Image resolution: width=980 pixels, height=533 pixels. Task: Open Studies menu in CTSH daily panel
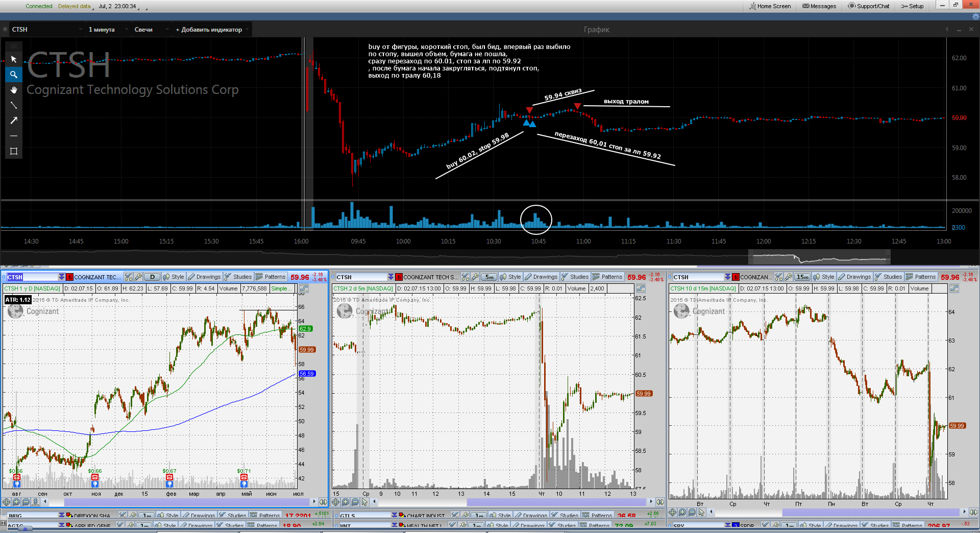click(x=238, y=277)
